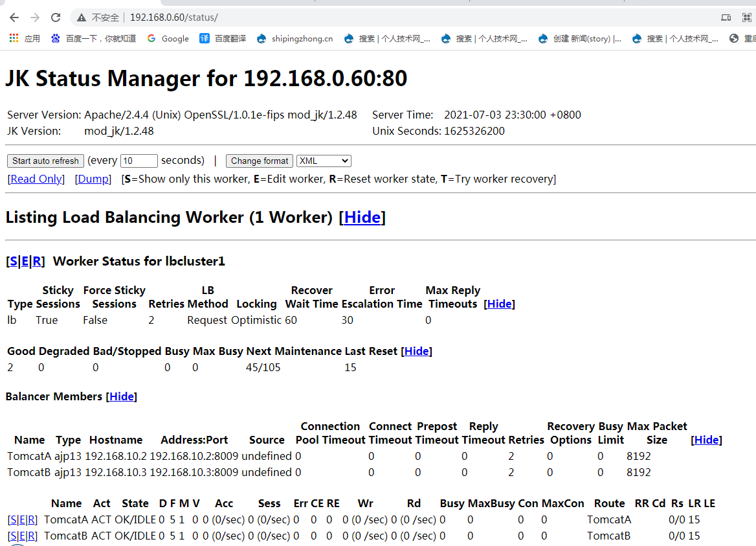Open the Dump link
756x546 pixels.
point(93,179)
